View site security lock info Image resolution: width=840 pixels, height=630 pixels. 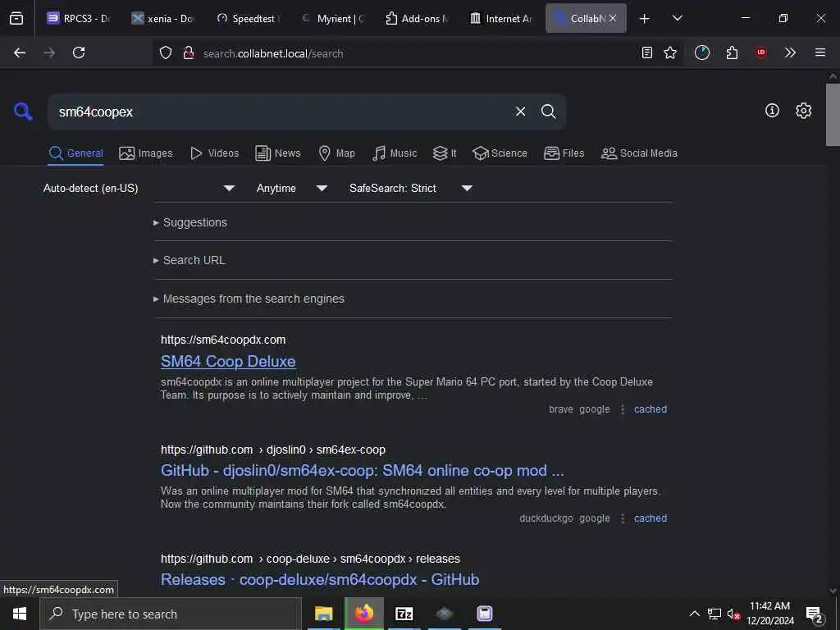pyautogui.click(x=188, y=52)
